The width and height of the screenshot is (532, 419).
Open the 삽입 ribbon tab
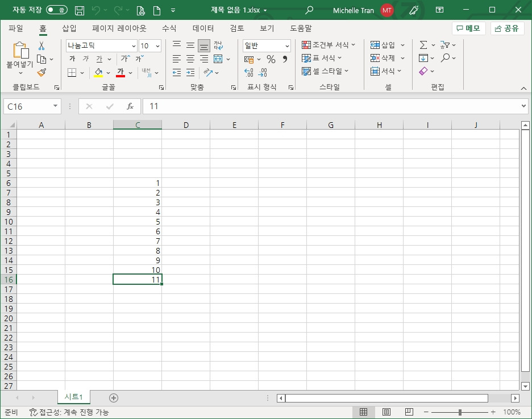click(x=69, y=28)
